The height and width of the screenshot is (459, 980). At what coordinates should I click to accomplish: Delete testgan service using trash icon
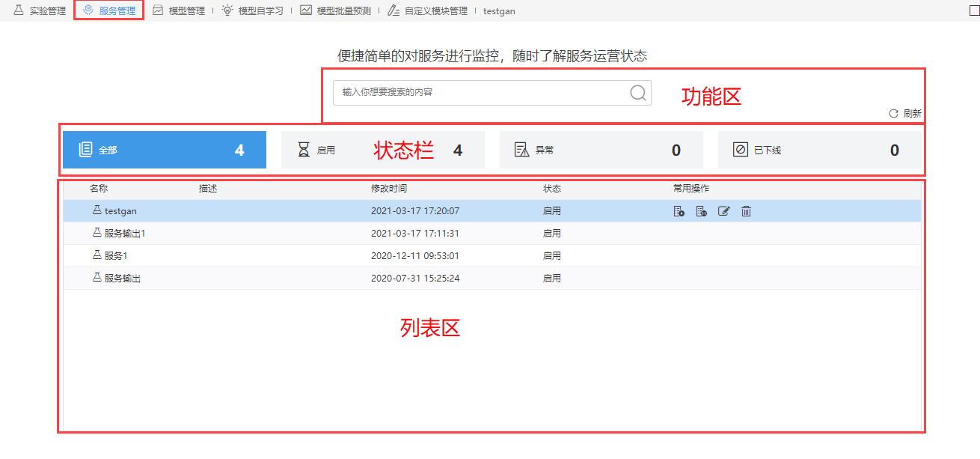[746, 211]
